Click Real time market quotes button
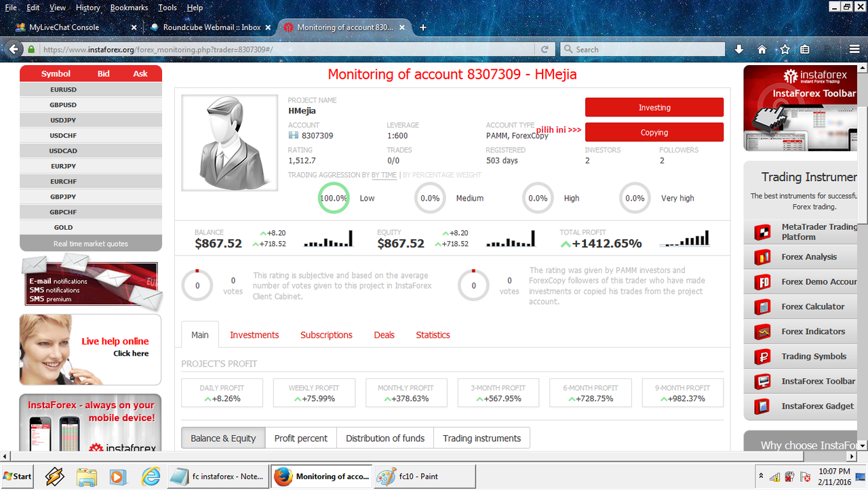Image resolution: width=868 pixels, height=490 pixels. [91, 243]
